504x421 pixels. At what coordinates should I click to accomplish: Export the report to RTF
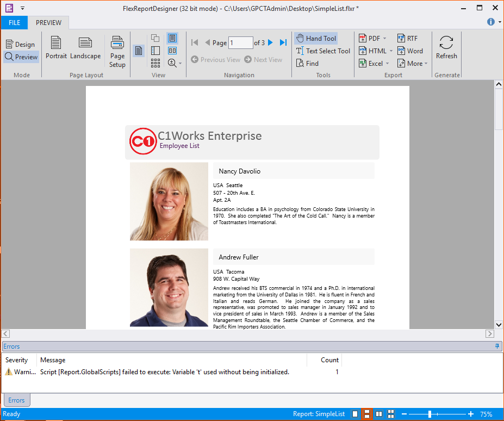click(x=407, y=38)
